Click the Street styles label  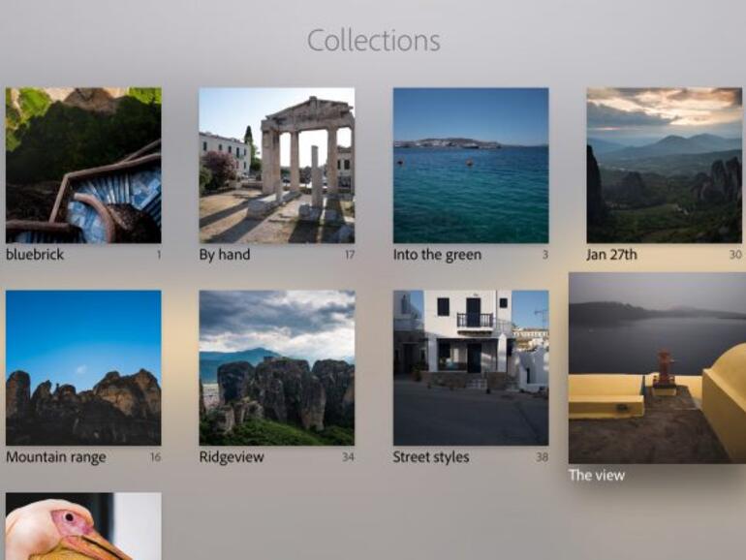pyautogui.click(x=431, y=457)
